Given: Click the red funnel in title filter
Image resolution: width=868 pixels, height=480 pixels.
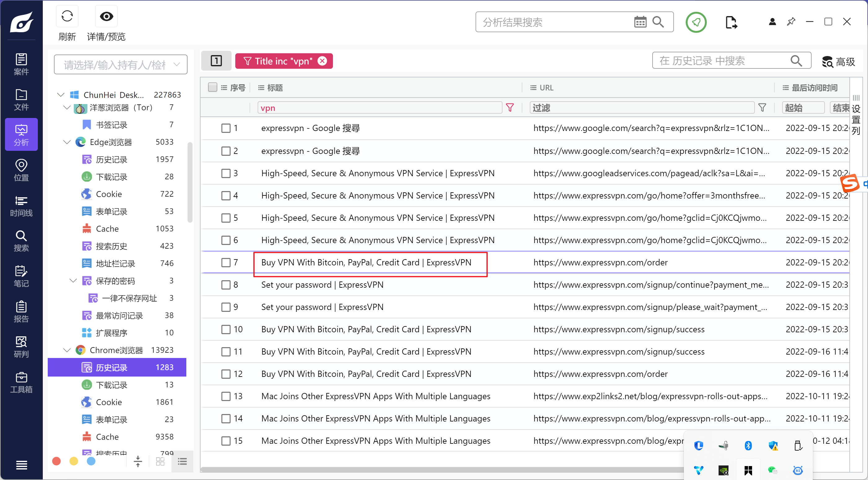Looking at the screenshot, I should tap(510, 108).
